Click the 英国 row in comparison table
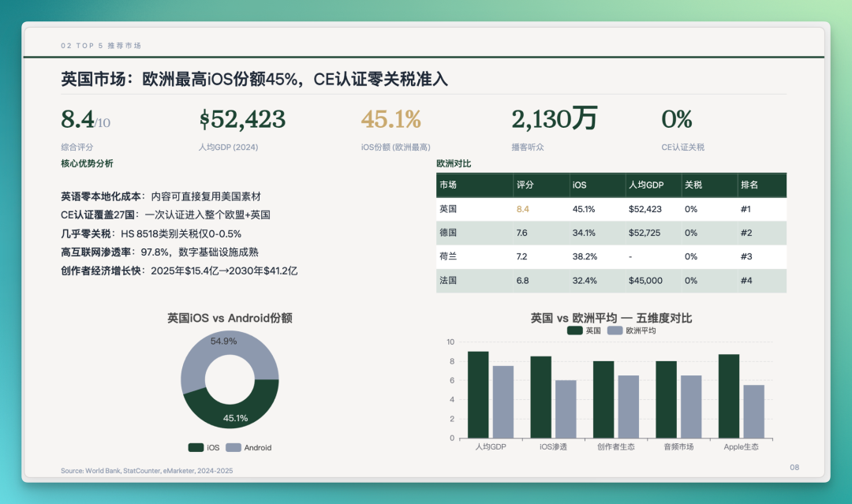Image resolution: width=852 pixels, height=504 pixels. click(611, 209)
